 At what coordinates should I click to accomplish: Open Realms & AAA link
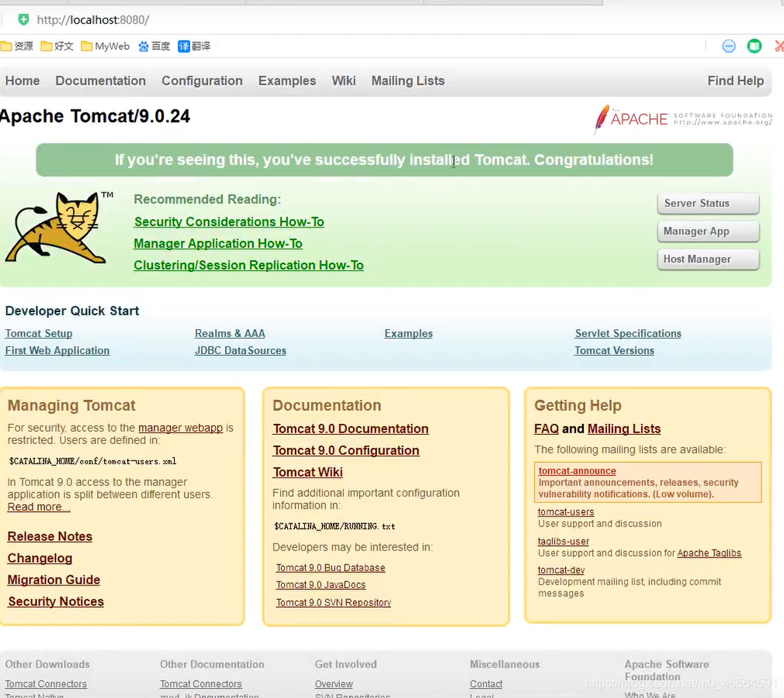pyautogui.click(x=230, y=334)
